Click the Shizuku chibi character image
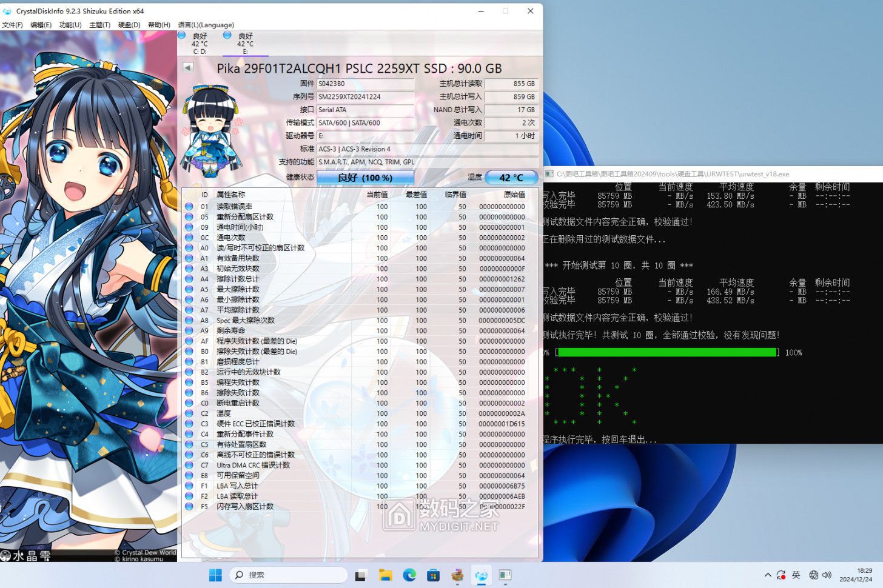883x588 pixels. click(210, 131)
